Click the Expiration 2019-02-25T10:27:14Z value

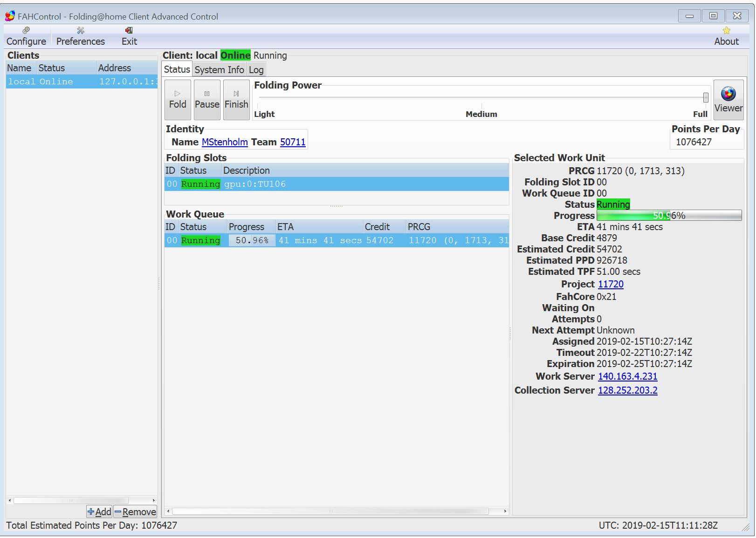[644, 364]
